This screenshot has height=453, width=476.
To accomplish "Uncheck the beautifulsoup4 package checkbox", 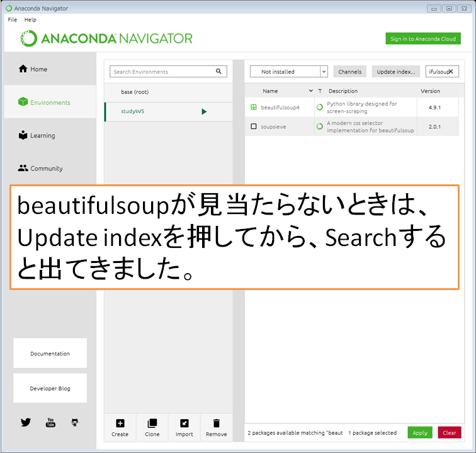I will [254, 107].
